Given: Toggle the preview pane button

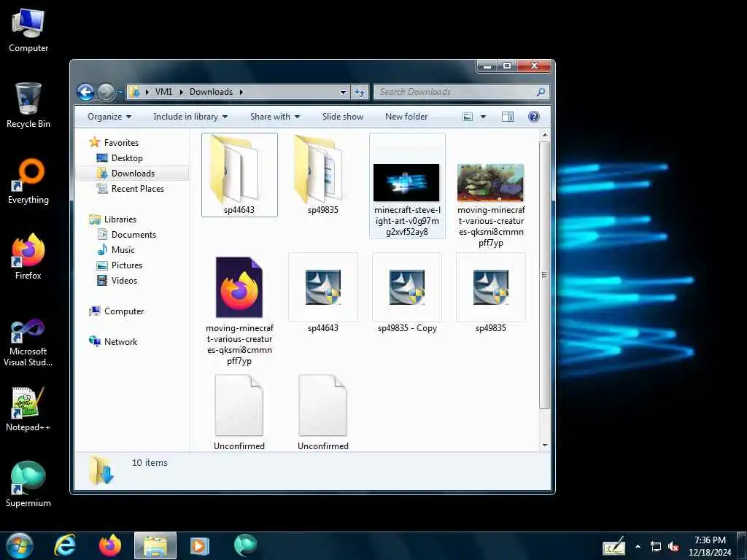Looking at the screenshot, I should pos(508,117).
